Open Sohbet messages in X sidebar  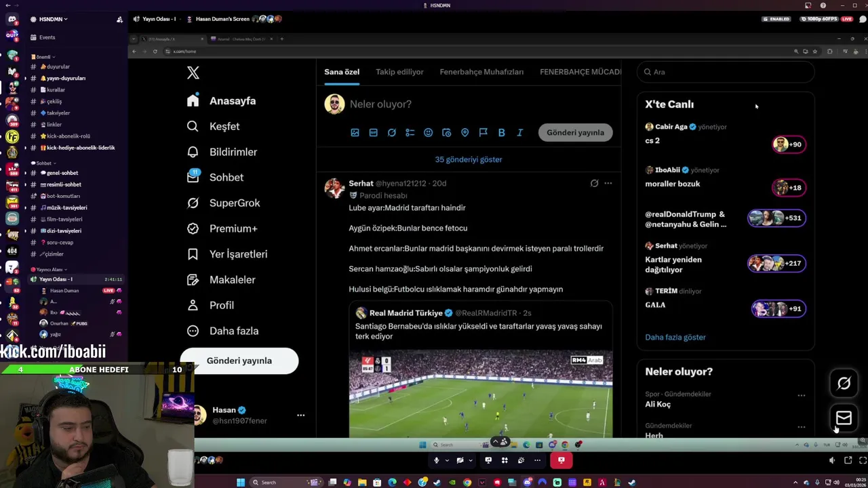[215, 178]
